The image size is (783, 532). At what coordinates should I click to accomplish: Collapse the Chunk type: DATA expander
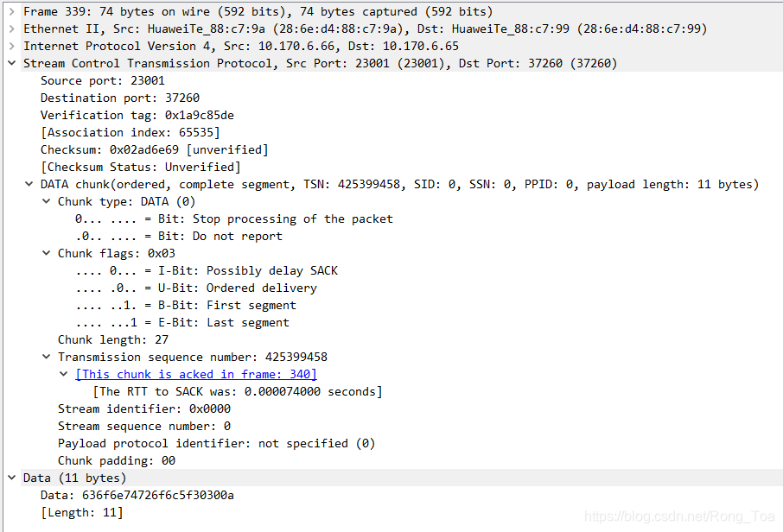click(46, 201)
